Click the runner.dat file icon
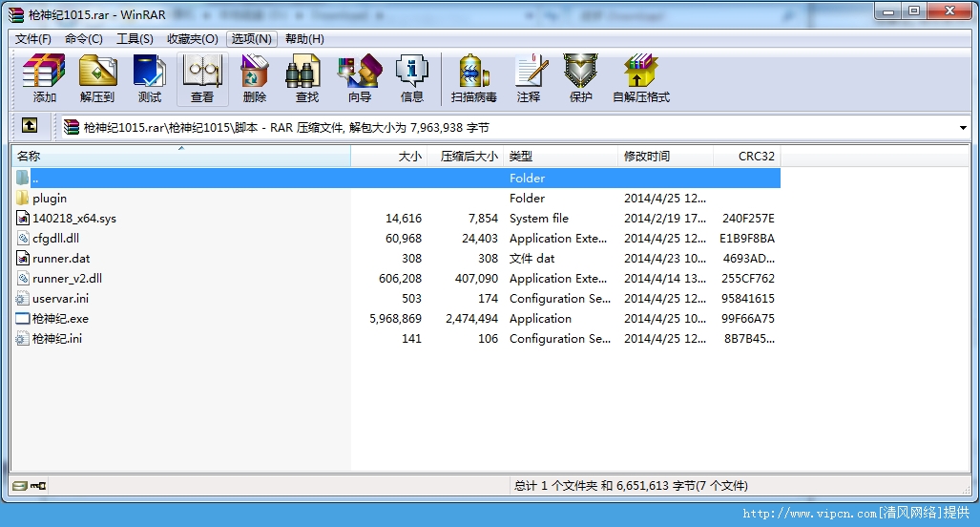980x527 pixels. [23, 258]
